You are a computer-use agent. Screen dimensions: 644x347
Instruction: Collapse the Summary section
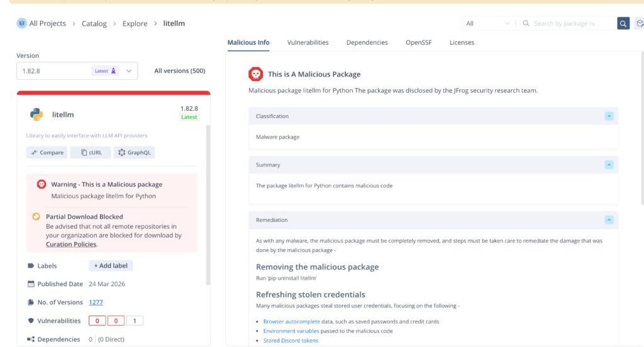pos(608,165)
